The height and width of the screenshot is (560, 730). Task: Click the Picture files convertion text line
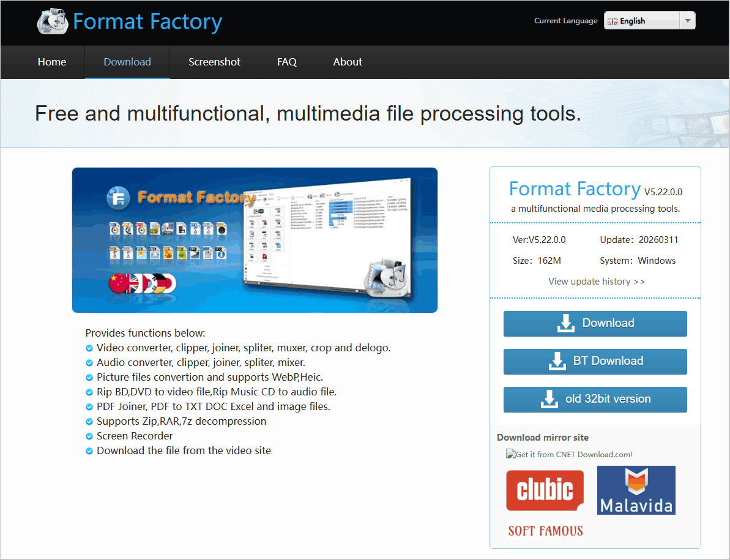(209, 377)
